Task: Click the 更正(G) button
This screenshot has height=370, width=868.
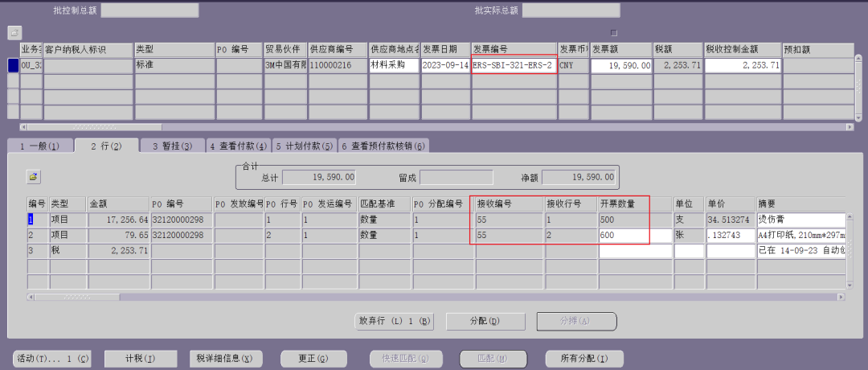Action: 314,359
